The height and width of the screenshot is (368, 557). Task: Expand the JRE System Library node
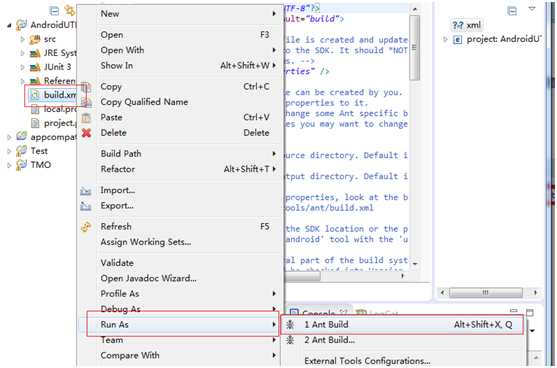click(x=22, y=53)
